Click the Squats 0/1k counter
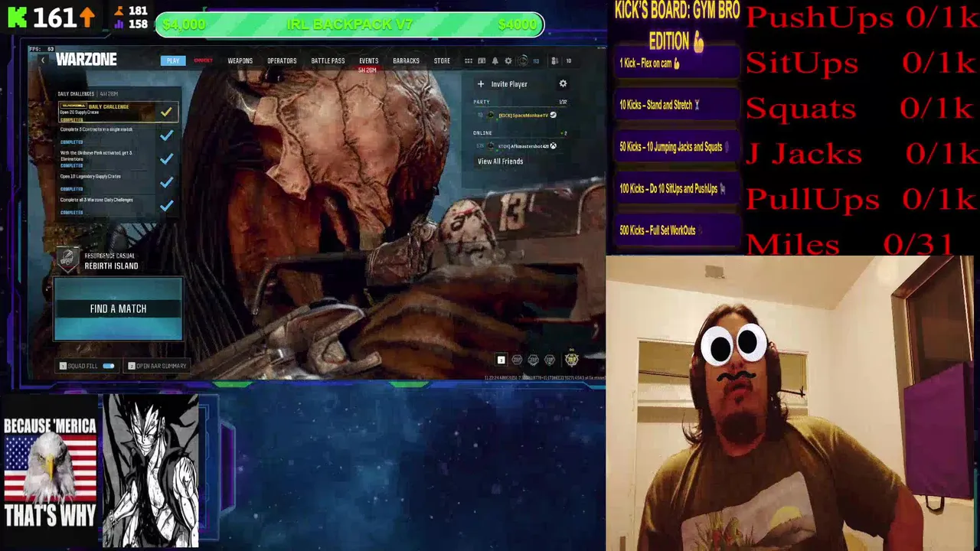 point(861,109)
